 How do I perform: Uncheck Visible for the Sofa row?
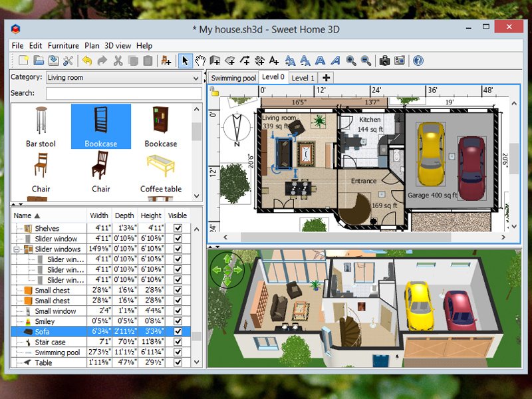coord(178,331)
